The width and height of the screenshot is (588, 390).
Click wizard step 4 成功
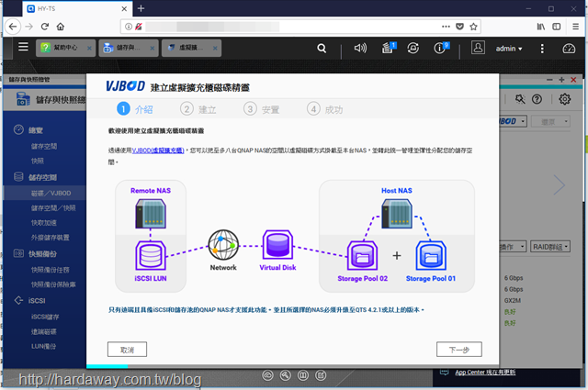pyautogui.click(x=324, y=109)
